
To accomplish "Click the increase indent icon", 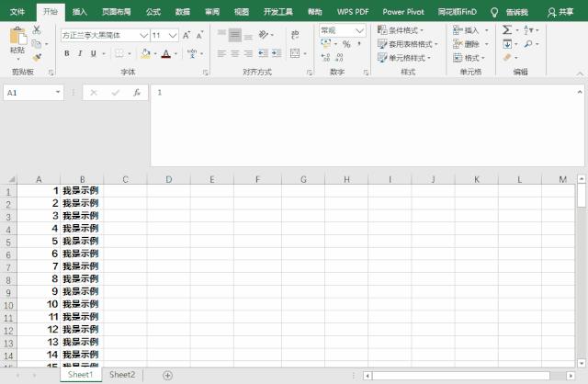I will [x=277, y=53].
